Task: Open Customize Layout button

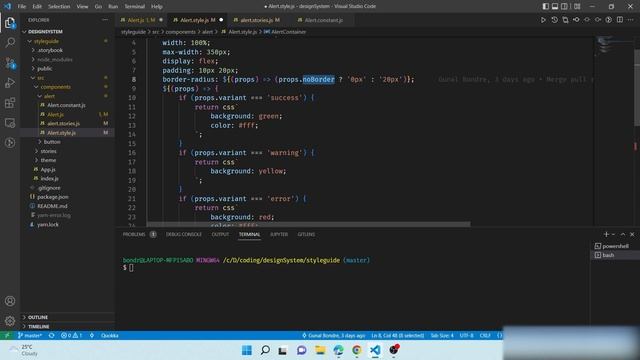Action: [577, 7]
